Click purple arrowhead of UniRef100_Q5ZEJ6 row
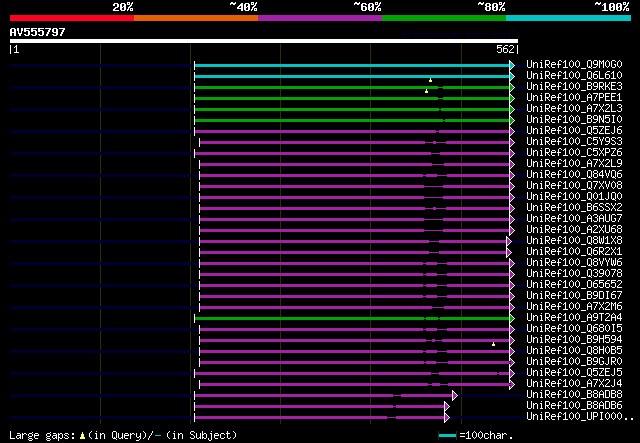 (x=512, y=131)
